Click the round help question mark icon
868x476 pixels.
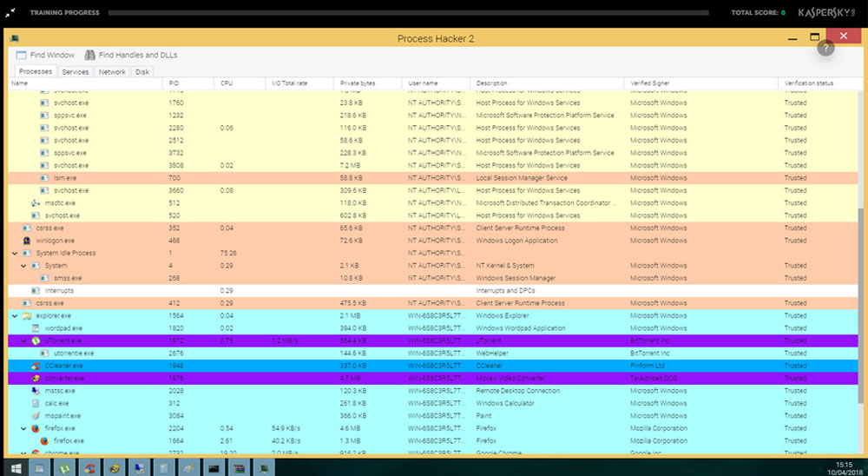825,49
